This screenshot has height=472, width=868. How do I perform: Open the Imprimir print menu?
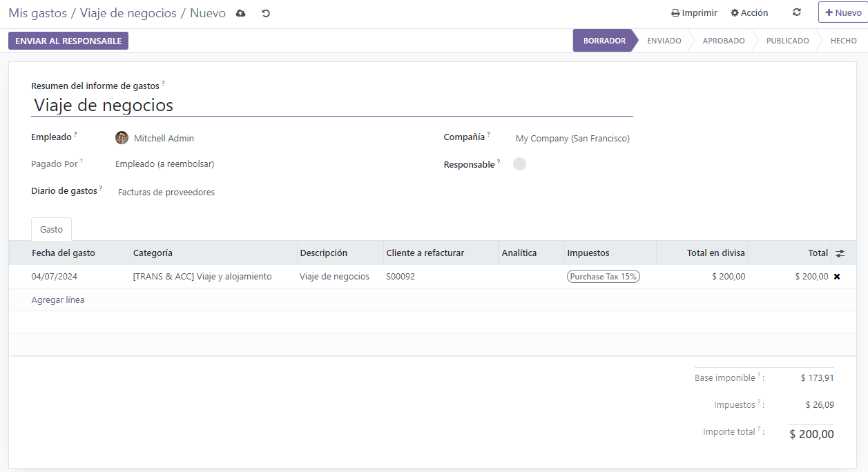click(x=694, y=13)
